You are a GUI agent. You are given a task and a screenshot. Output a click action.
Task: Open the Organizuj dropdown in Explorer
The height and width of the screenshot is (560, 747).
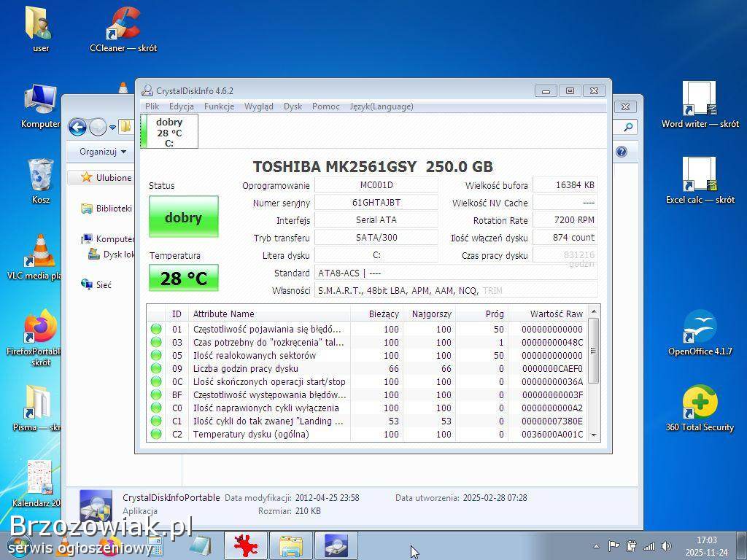pyautogui.click(x=103, y=152)
